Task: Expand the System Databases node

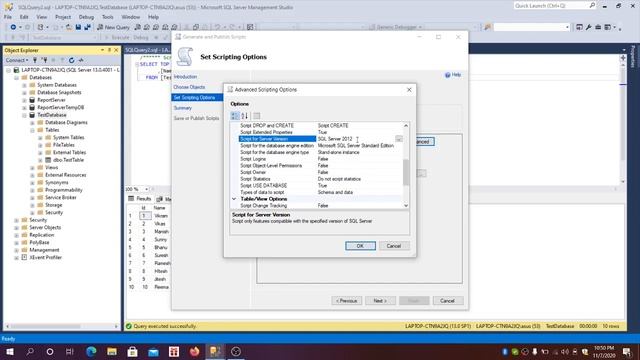Action: coord(24,85)
